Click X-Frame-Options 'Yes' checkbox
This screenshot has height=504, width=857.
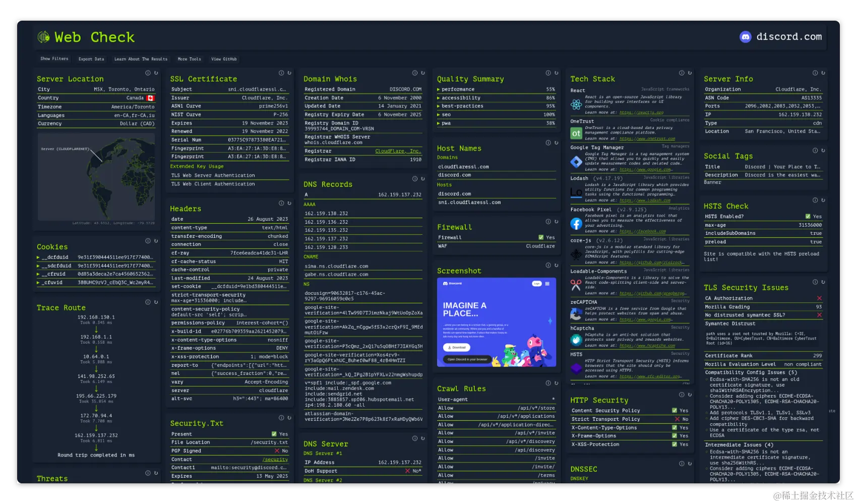pyautogui.click(x=675, y=436)
